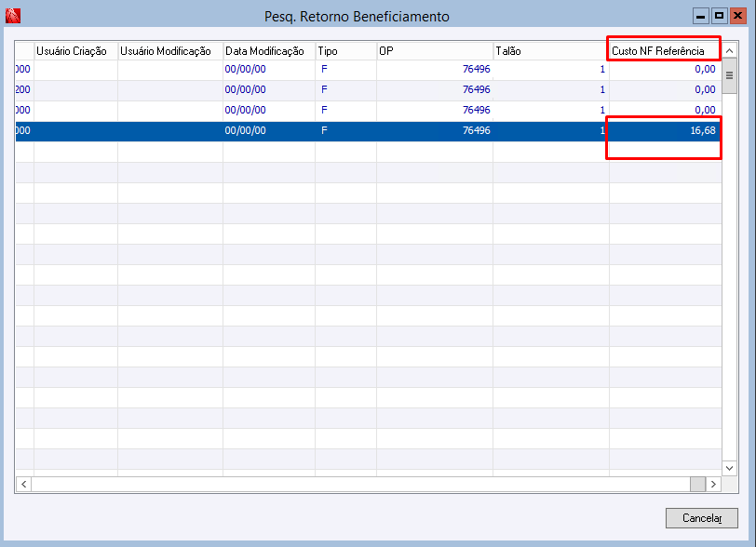756x547 pixels.
Task: Click horizontal scrollbar left arrow
Action: coord(23,485)
